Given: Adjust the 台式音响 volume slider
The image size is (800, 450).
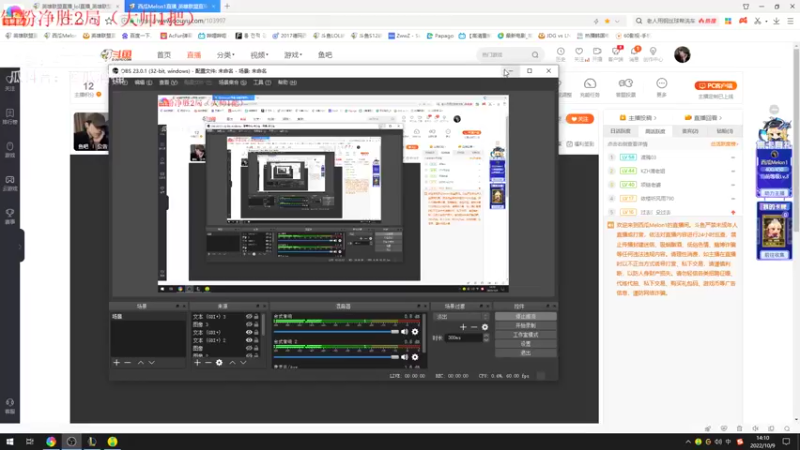Looking at the screenshot, I should click(337, 332).
